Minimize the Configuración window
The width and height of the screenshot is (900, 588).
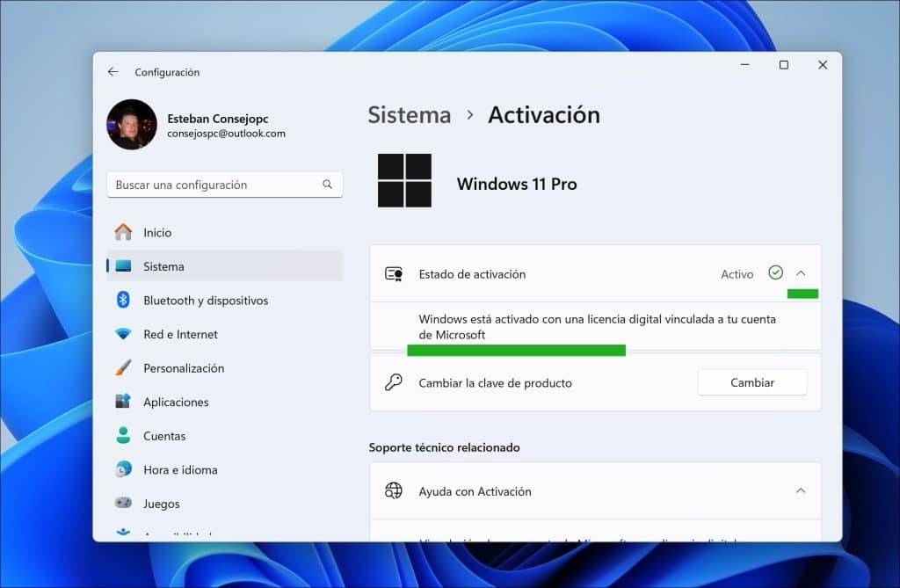pyautogui.click(x=744, y=65)
